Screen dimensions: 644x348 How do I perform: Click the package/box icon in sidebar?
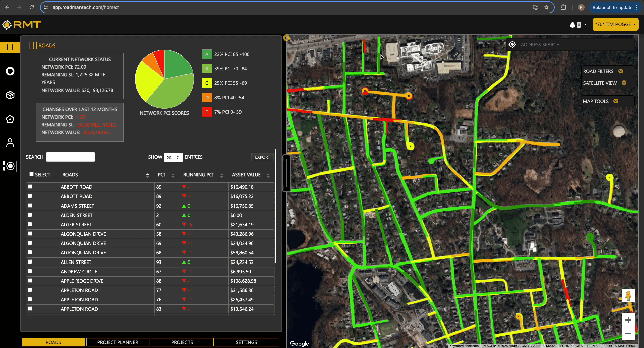pos(10,95)
